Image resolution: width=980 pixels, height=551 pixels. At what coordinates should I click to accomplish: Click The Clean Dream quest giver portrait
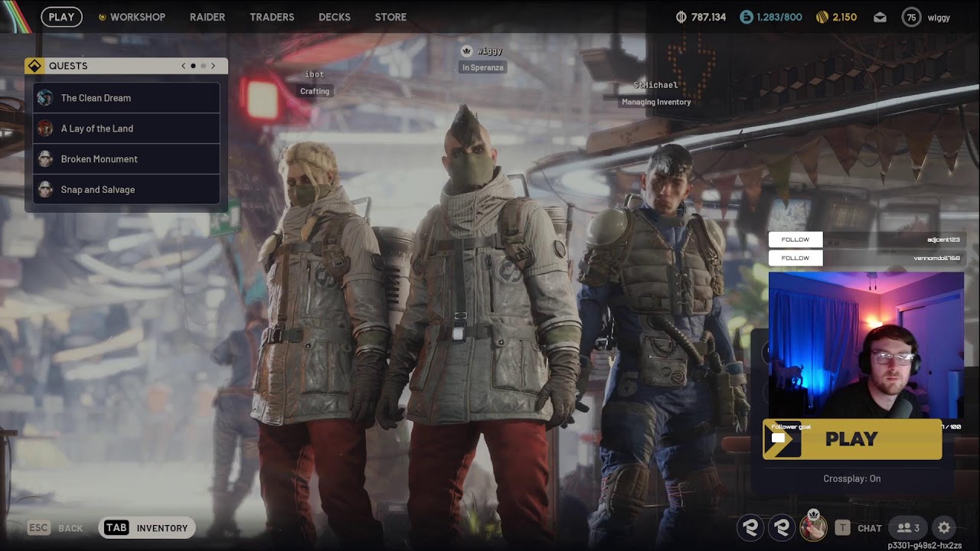pos(45,98)
